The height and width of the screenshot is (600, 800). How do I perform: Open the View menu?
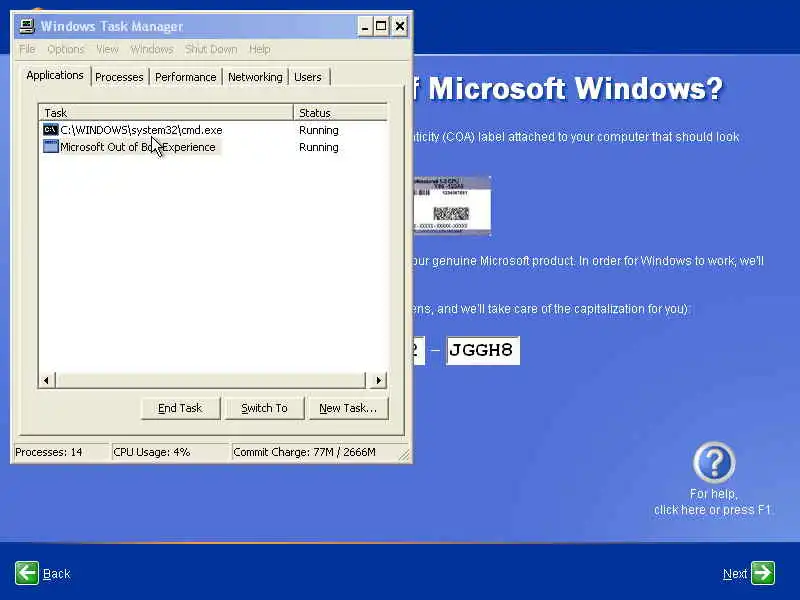point(107,49)
